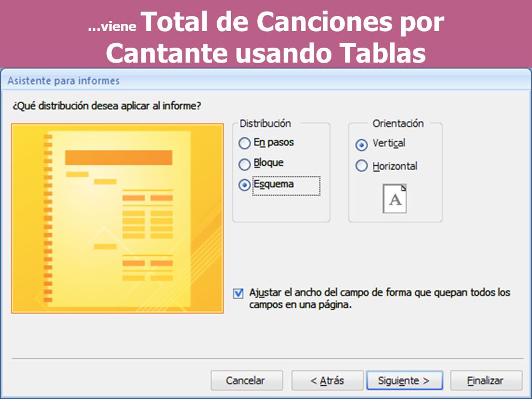The width and height of the screenshot is (532, 399).
Task: Choose the Bloque distribution radio button
Action: pos(244,164)
